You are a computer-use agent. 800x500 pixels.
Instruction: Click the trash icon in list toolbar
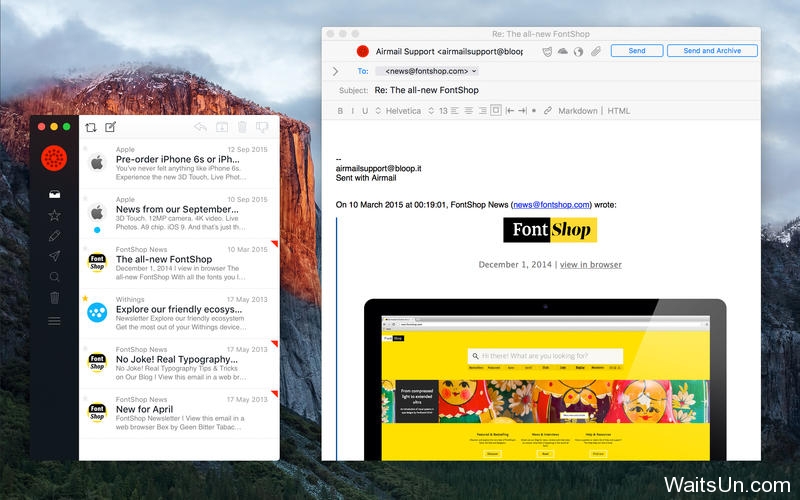click(x=242, y=127)
